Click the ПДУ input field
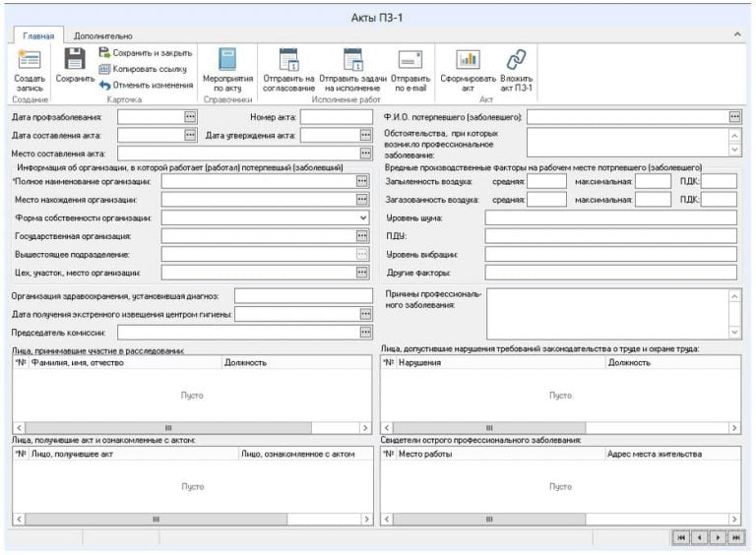The image size is (756, 555). pos(611,236)
